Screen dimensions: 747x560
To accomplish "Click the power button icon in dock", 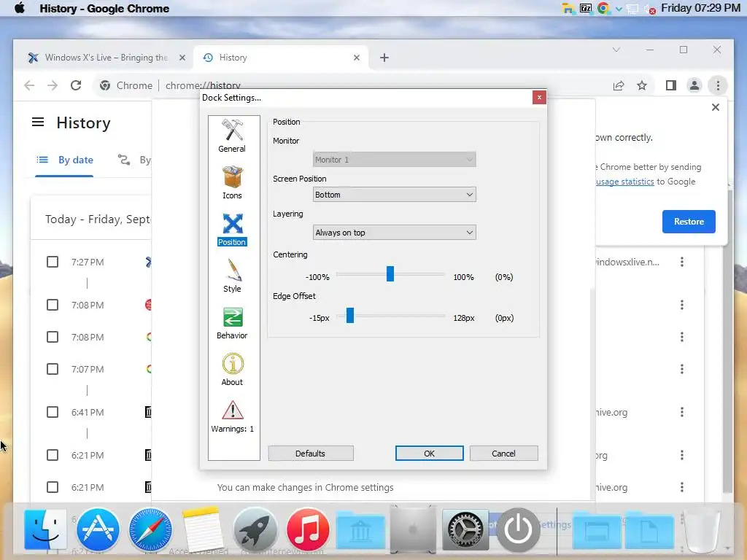I will 518,529.
